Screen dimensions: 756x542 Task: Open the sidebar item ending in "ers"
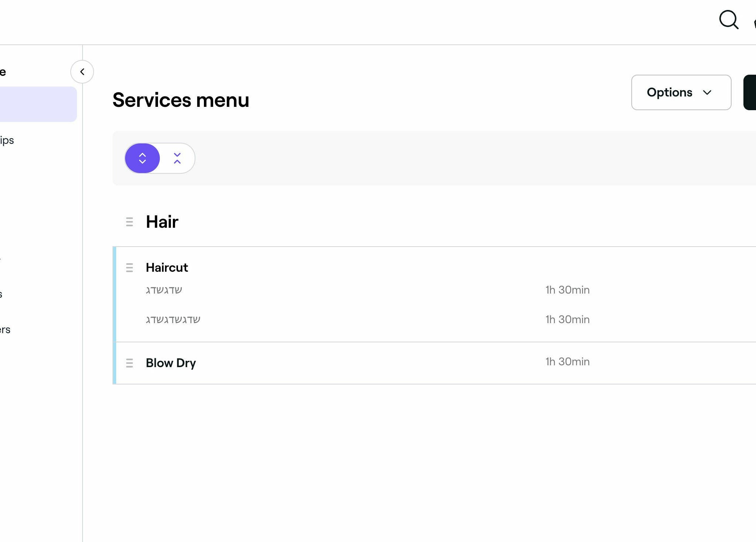click(5, 330)
